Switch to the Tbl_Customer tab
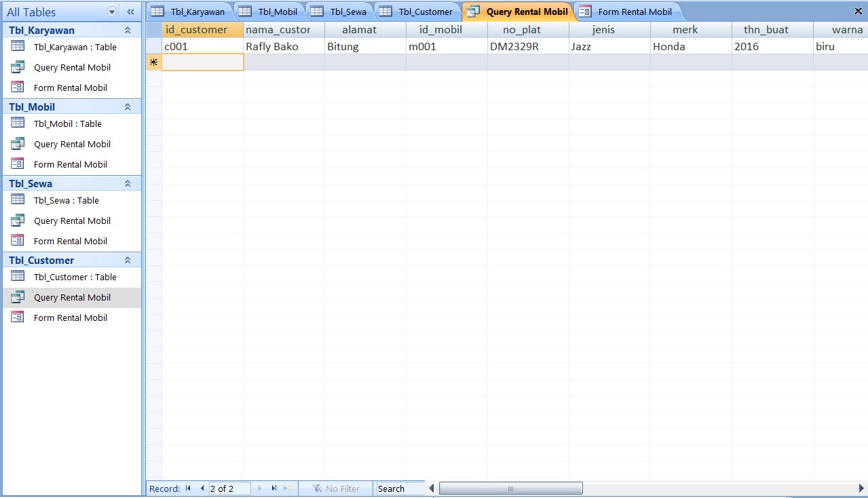Image resolution: width=868 pixels, height=498 pixels. 424,12
